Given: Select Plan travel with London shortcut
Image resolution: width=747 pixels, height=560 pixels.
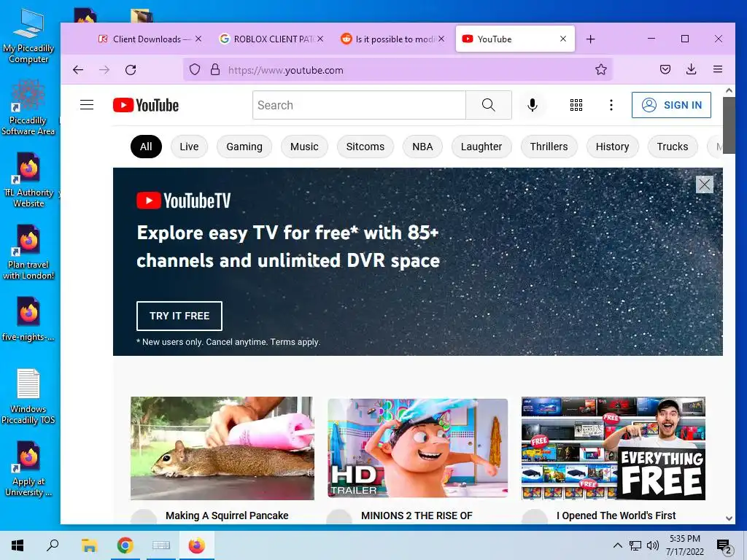Looking at the screenshot, I should tap(28, 252).
